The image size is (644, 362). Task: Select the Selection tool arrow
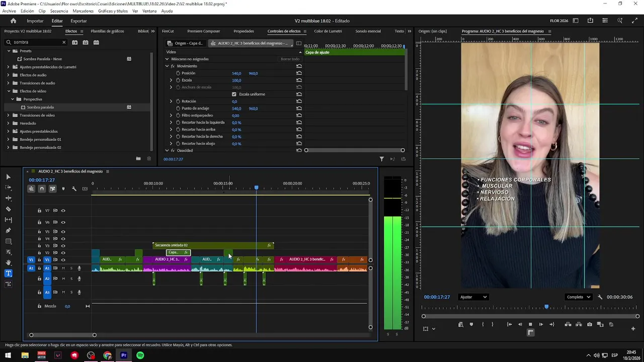tap(8, 177)
